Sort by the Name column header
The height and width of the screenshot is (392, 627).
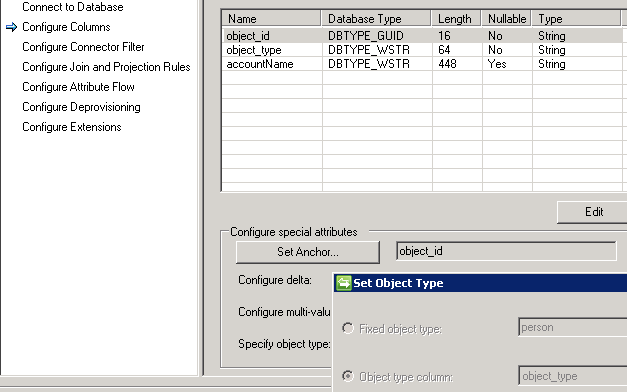click(x=272, y=18)
